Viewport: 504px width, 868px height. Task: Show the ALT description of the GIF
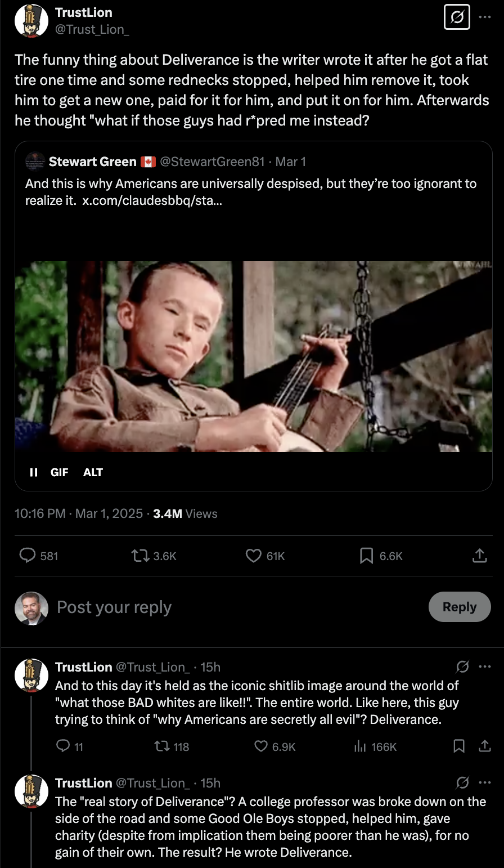93,472
